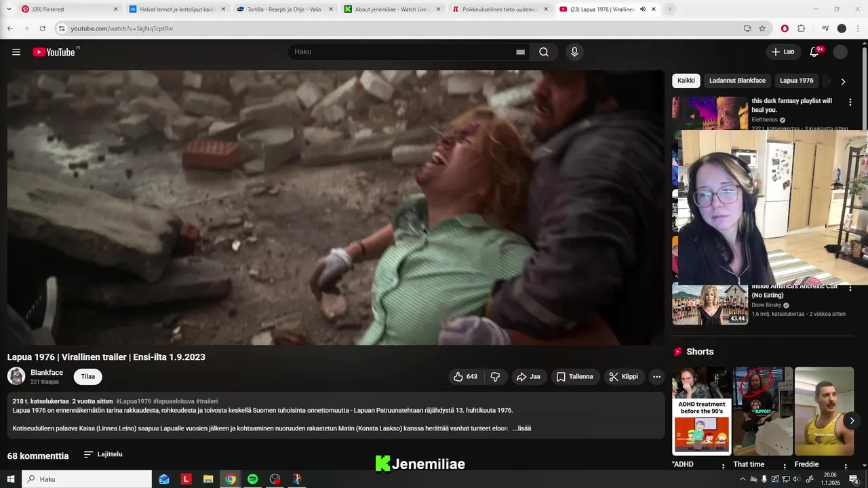Open the ADHD treatment Short thumbnail

click(x=701, y=411)
